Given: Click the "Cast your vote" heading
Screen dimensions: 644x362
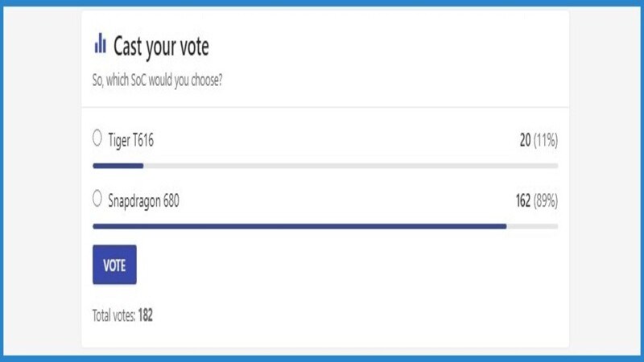Looking at the screenshot, I should [x=161, y=46].
